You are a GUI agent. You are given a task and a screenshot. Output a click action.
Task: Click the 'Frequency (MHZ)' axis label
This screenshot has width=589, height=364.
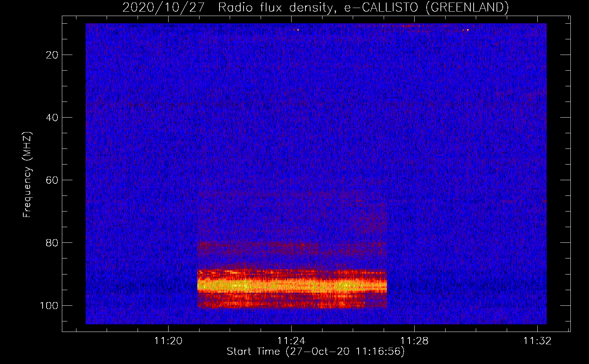click(27, 174)
